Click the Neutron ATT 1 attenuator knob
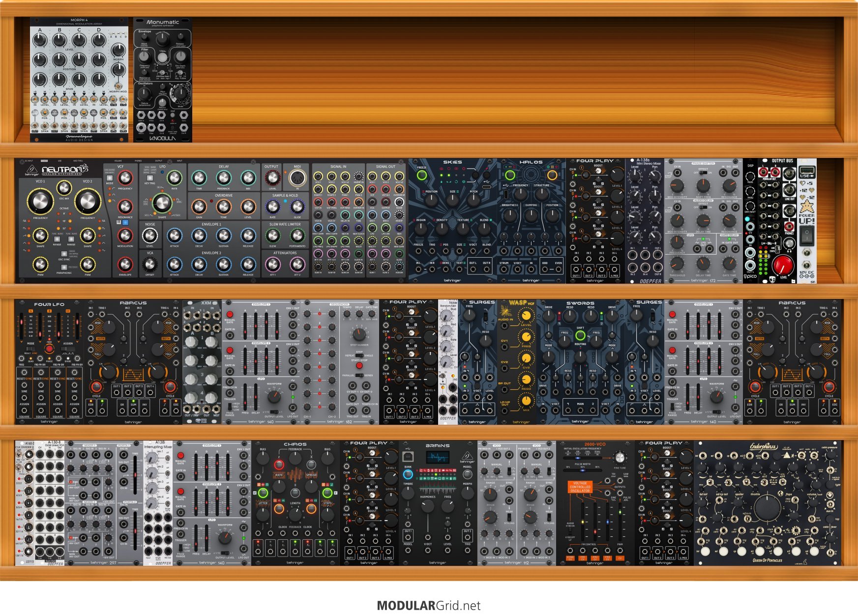The width and height of the screenshot is (858, 616). coord(272,264)
